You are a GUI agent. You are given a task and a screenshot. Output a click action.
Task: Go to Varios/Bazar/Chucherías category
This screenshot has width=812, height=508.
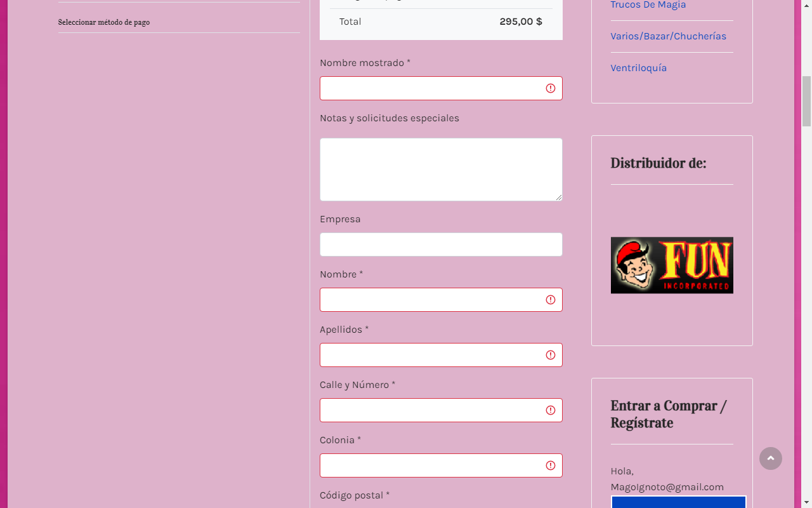pyautogui.click(x=668, y=36)
